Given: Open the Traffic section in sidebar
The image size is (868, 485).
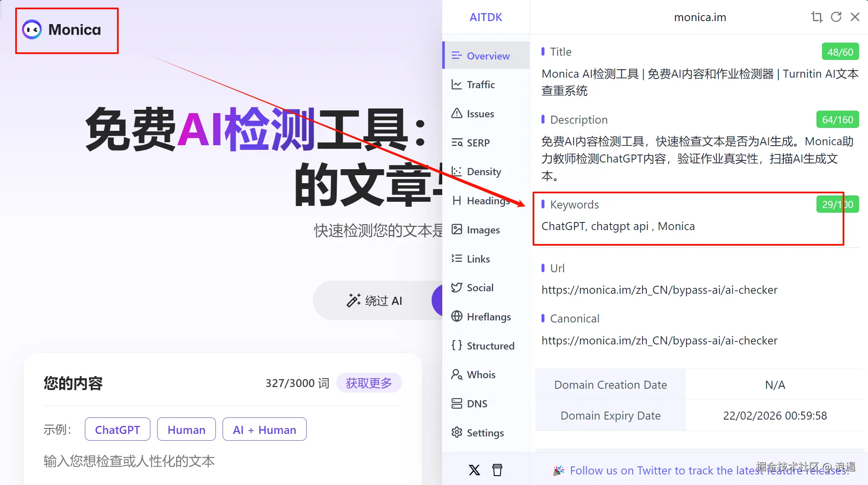Looking at the screenshot, I should coord(480,85).
